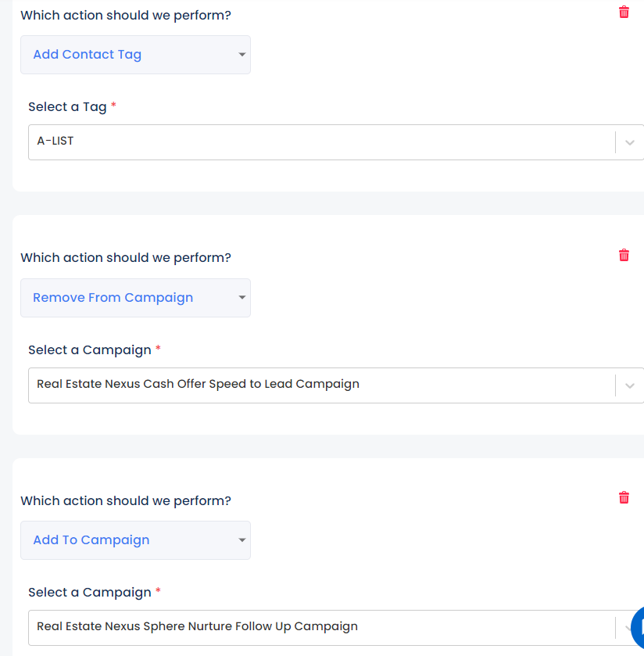Remove the Add To Campaign action block
The width and height of the screenshot is (644, 656).
coord(624,497)
